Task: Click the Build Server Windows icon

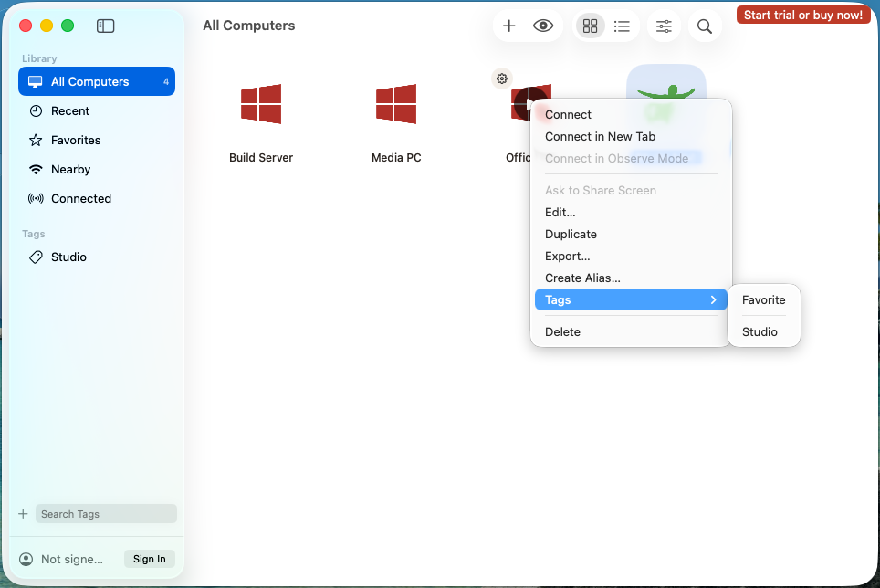Action: [x=261, y=104]
